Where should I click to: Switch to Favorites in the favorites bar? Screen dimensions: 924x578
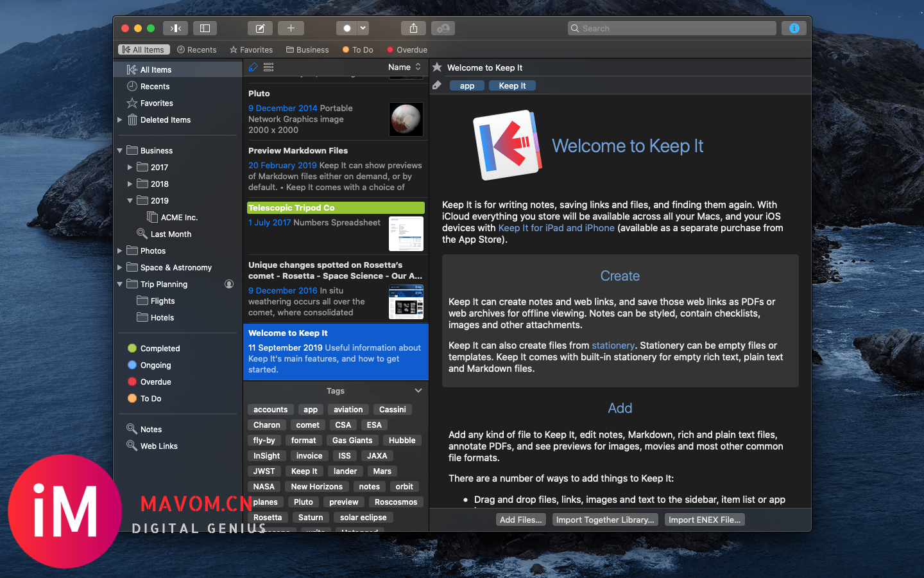[251, 49]
